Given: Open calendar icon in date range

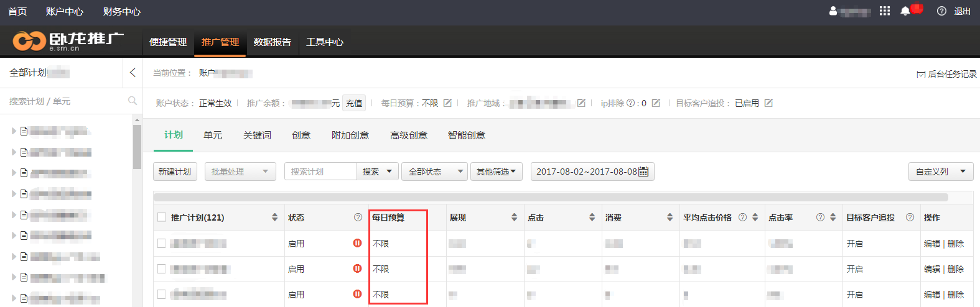Looking at the screenshot, I should (643, 172).
